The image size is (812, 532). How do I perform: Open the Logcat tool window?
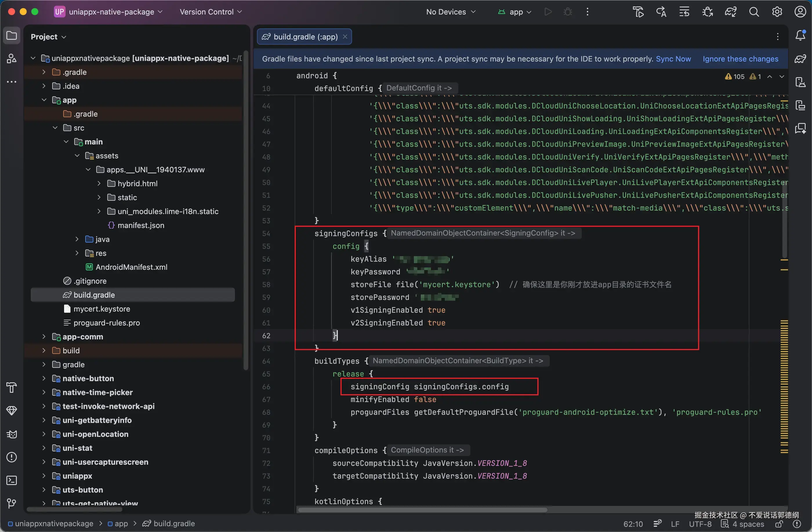[x=12, y=434]
